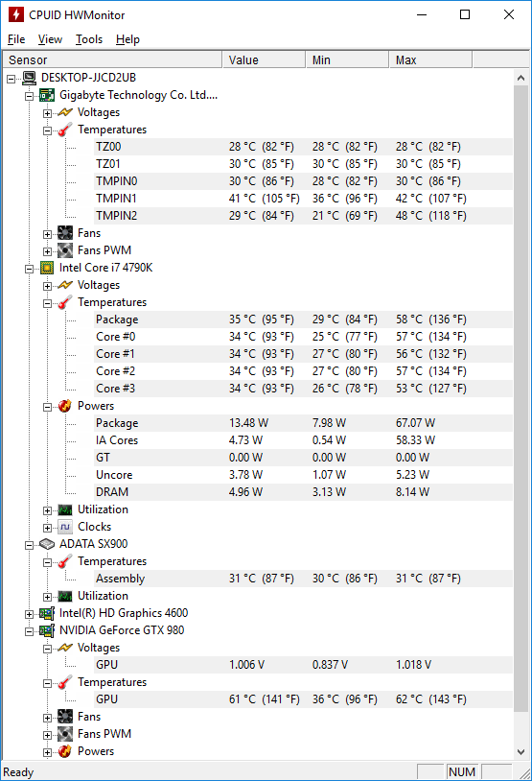Image resolution: width=532 pixels, height=781 pixels.
Task: Select the CPU temperature Package row
Action: coord(304,319)
